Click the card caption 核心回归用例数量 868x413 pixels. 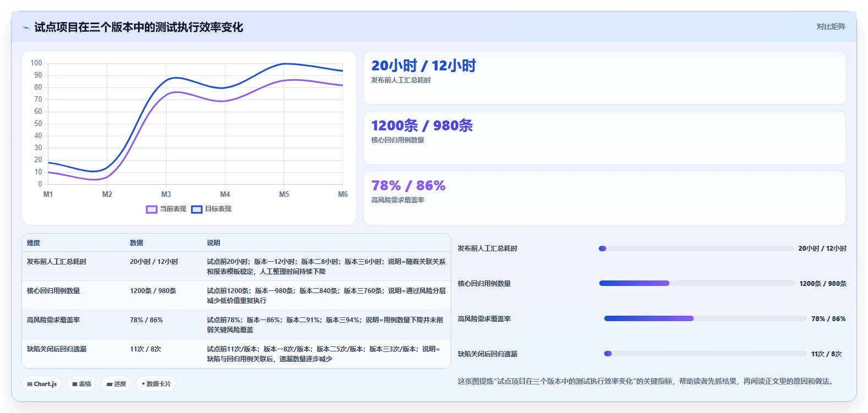[x=397, y=140]
